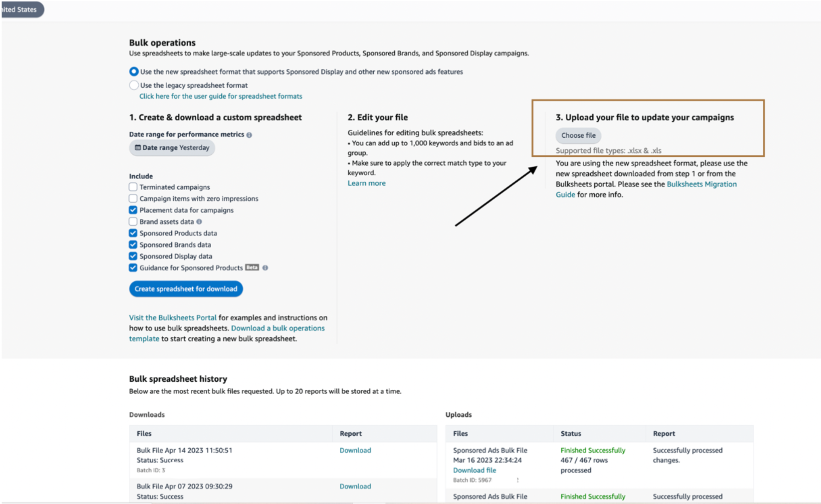
Task: Open the Date range Yesterday dropdown
Action: (x=172, y=148)
